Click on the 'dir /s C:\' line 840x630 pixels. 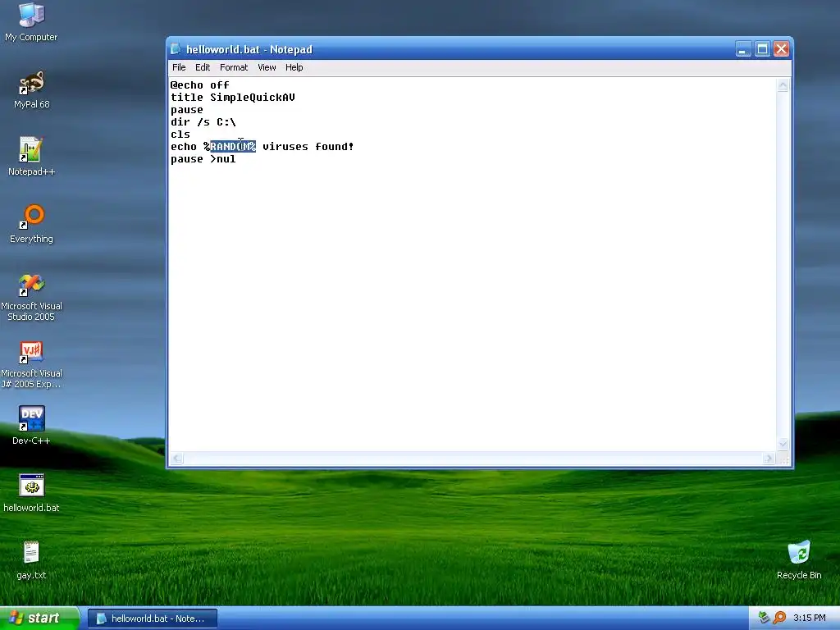pos(203,122)
